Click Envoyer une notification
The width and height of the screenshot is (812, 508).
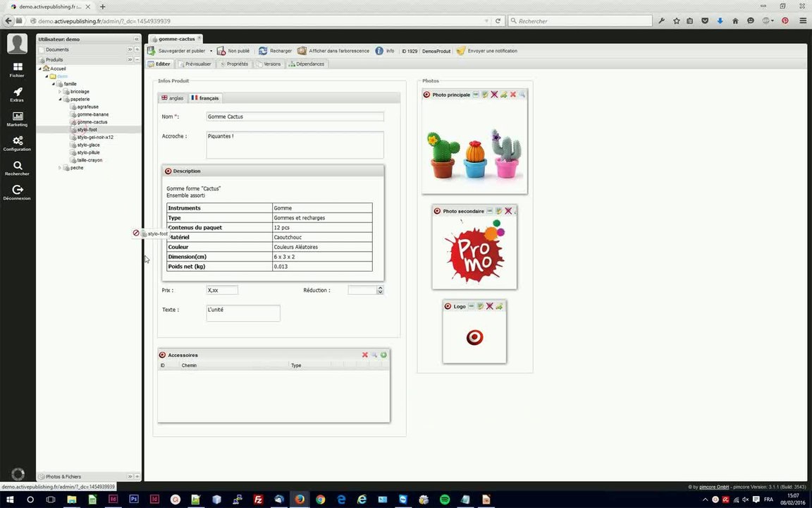pyautogui.click(x=487, y=51)
